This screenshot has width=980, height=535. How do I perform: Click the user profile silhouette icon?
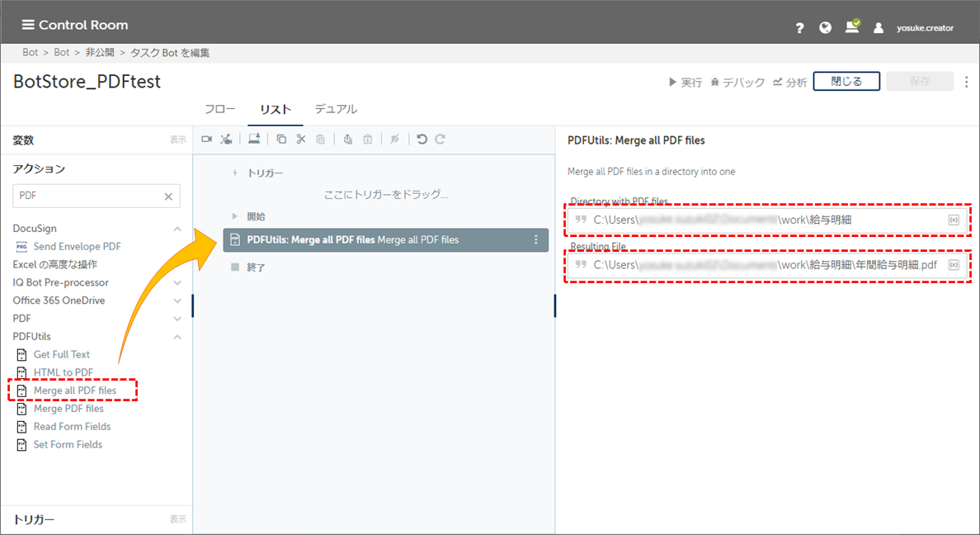(879, 27)
